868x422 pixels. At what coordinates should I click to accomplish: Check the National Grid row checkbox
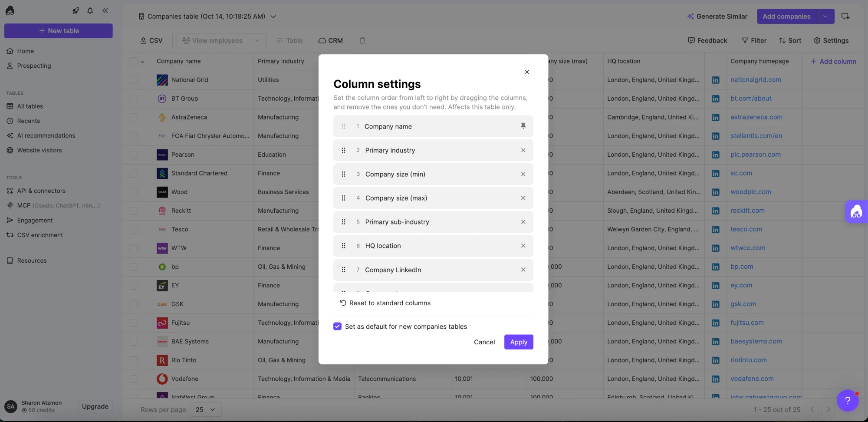[134, 80]
